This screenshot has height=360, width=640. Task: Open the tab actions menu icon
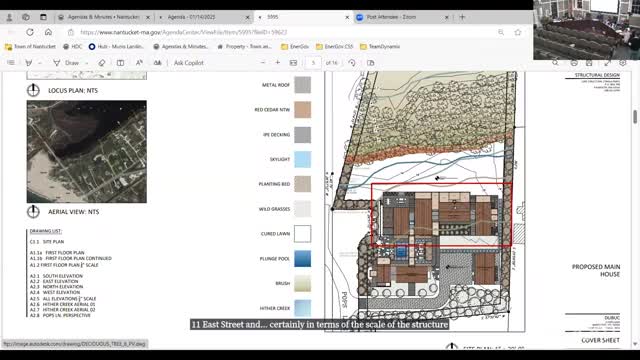point(43,17)
